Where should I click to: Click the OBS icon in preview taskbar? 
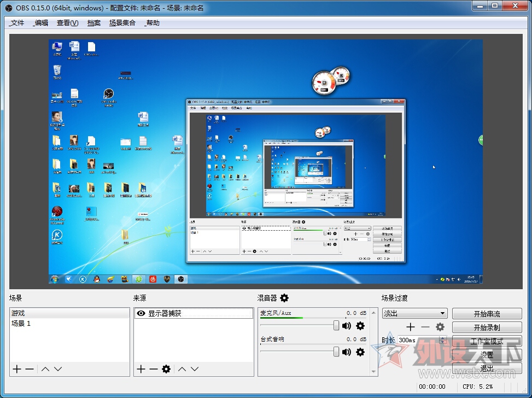tap(181, 279)
